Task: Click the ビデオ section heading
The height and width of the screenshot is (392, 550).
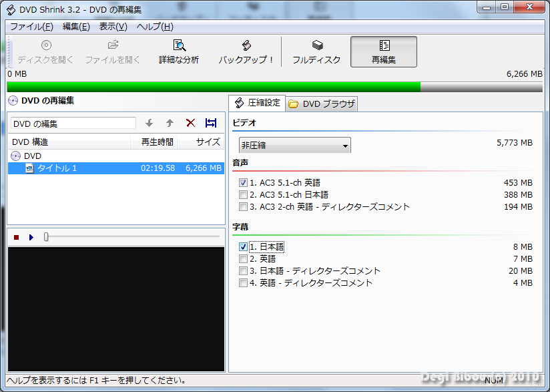Action: pos(244,123)
